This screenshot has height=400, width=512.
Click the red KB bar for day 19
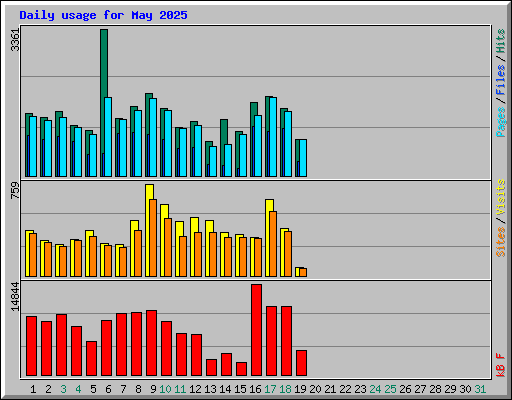coord(301,363)
